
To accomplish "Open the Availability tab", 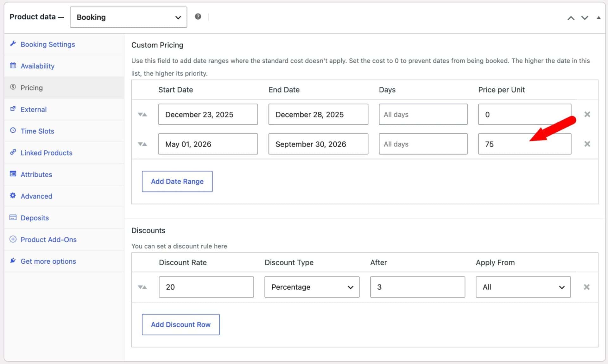I will [x=64, y=66].
